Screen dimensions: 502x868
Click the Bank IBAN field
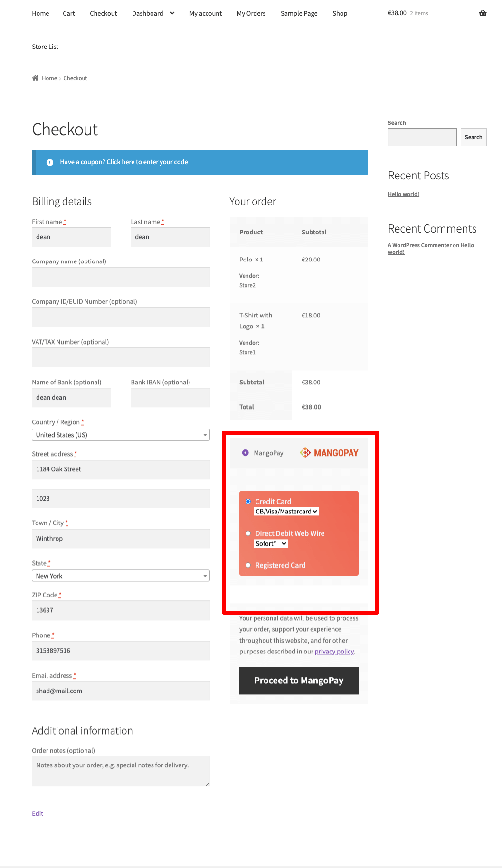pos(170,398)
